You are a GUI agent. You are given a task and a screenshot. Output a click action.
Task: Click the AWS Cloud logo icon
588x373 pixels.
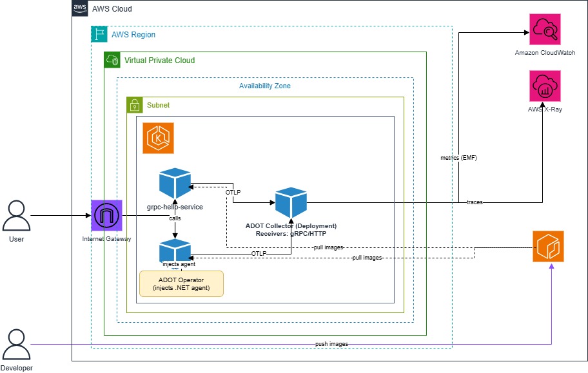click(x=80, y=8)
